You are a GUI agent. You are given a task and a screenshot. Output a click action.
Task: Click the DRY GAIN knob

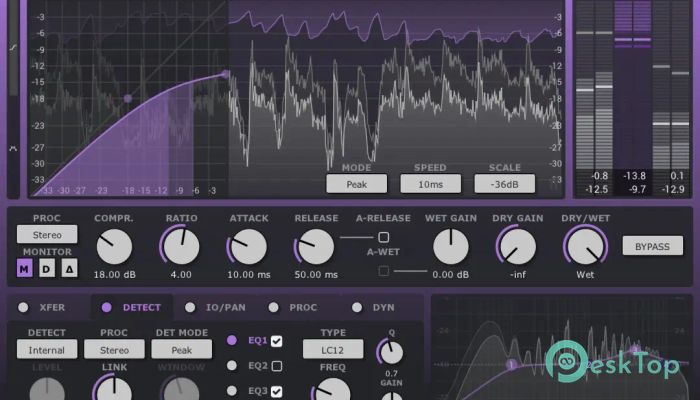tap(516, 246)
